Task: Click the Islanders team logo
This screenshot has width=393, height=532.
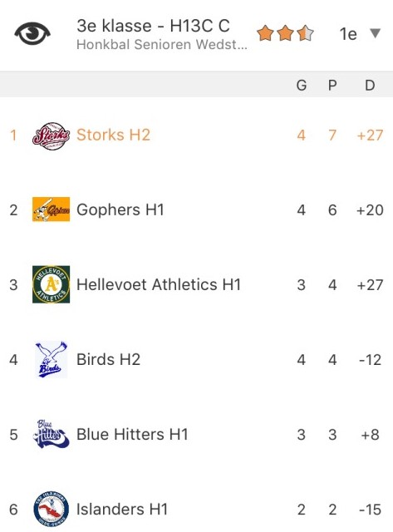Action: tap(52, 509)
